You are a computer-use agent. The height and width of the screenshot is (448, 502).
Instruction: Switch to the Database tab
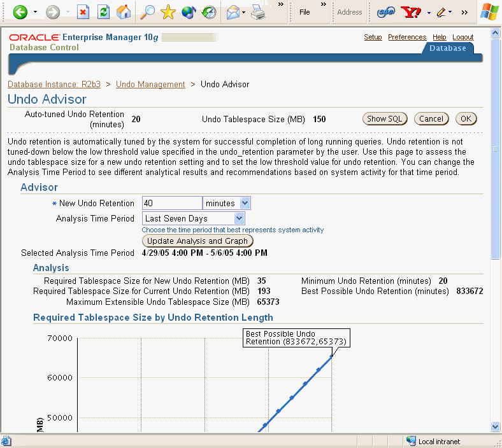tap(447, 48)
